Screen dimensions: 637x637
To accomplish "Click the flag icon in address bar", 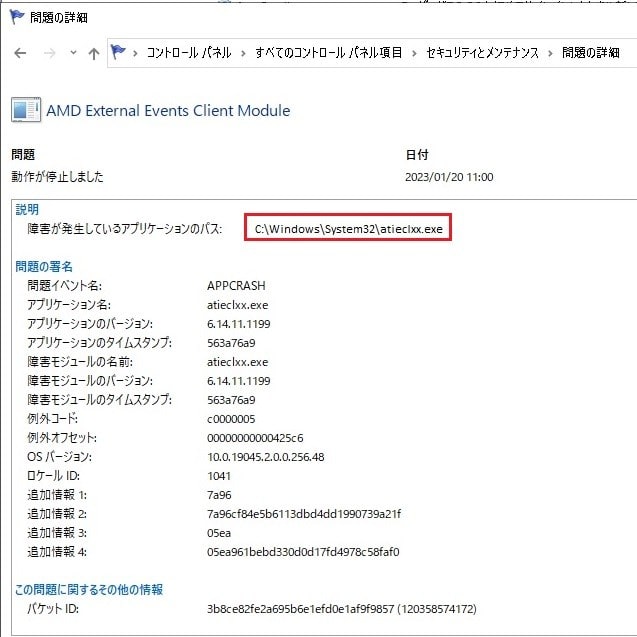I will pyautogui.click(x=118, y=52).
